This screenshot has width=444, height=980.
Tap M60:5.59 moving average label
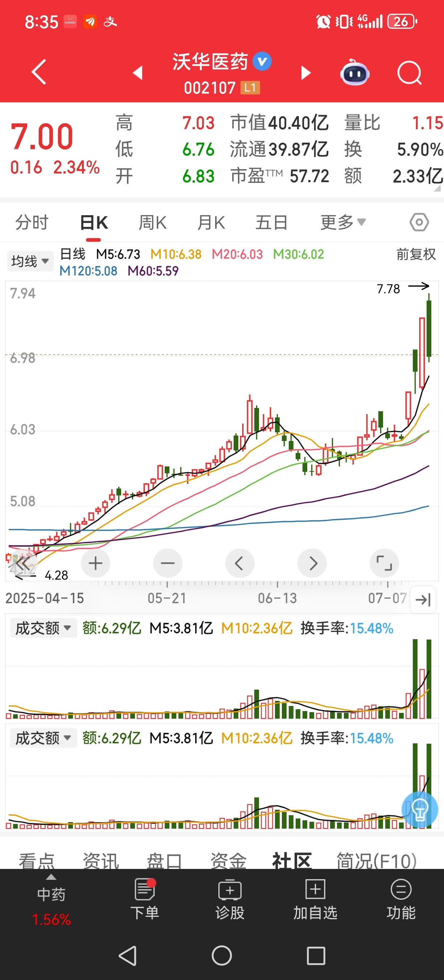pyautogui.click(x=153, y=271)
